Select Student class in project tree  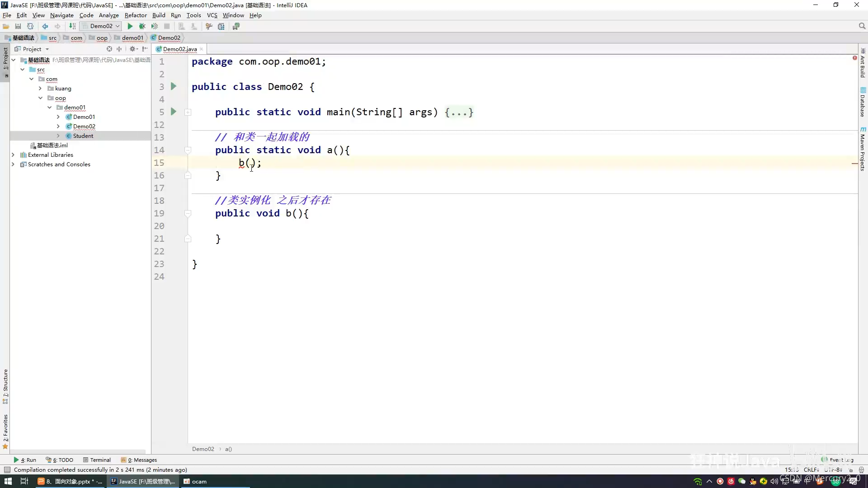click(83, 136)
